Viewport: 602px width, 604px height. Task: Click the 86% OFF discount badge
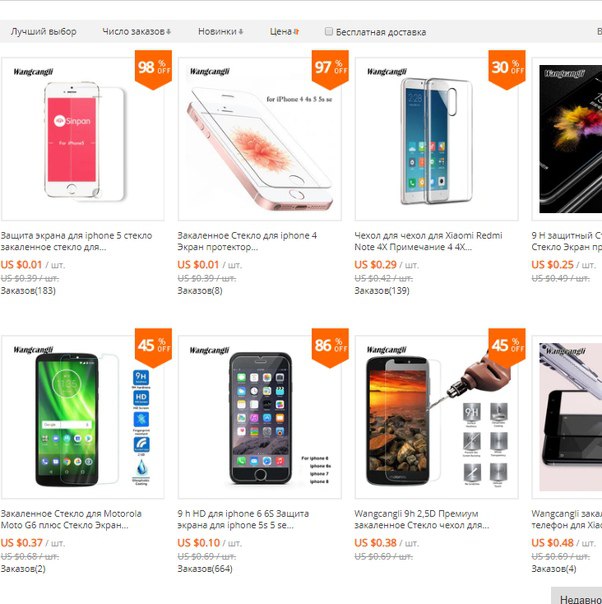pos(330,347)
